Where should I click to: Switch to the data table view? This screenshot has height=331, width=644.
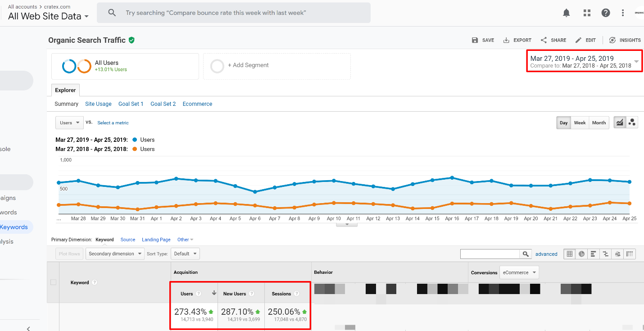pyautogui.click(x=570, y=254)
